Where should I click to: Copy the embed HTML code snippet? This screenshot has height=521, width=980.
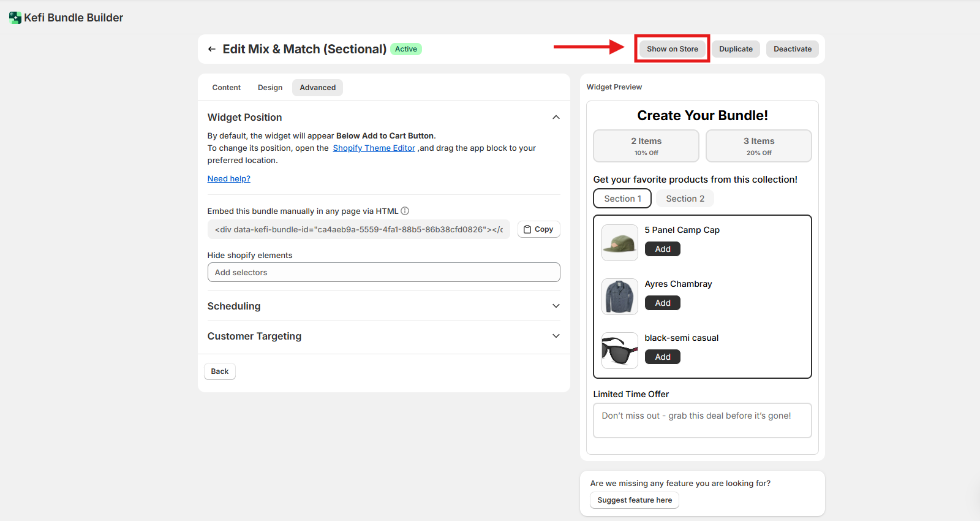tap(538, 229)
